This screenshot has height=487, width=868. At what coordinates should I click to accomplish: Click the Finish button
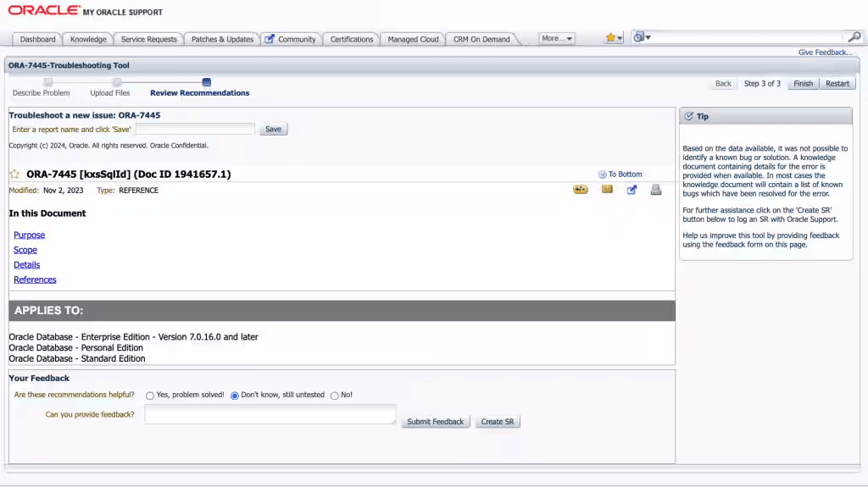[804, 84]
